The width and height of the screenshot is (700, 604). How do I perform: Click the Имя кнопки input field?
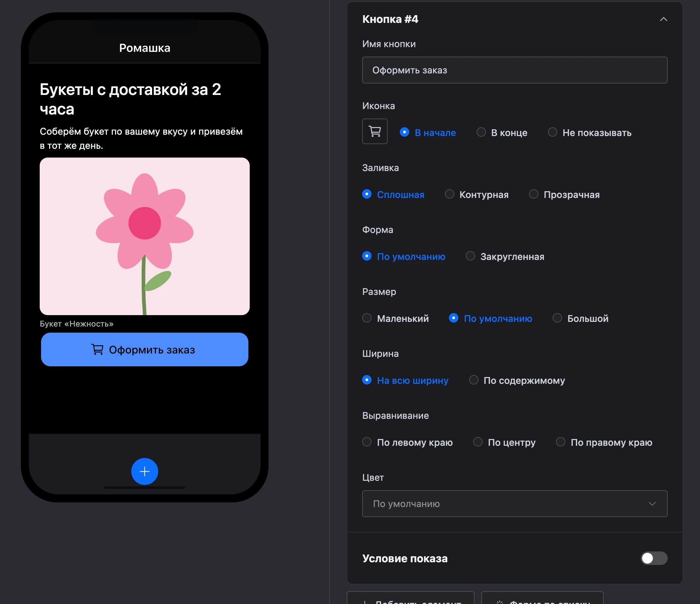click(x=515, y=70)
